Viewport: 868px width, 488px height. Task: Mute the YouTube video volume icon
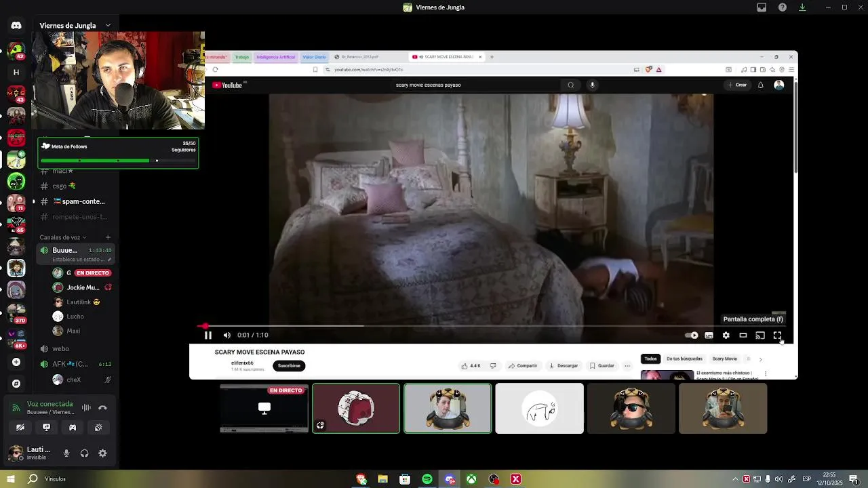point(226,335)
